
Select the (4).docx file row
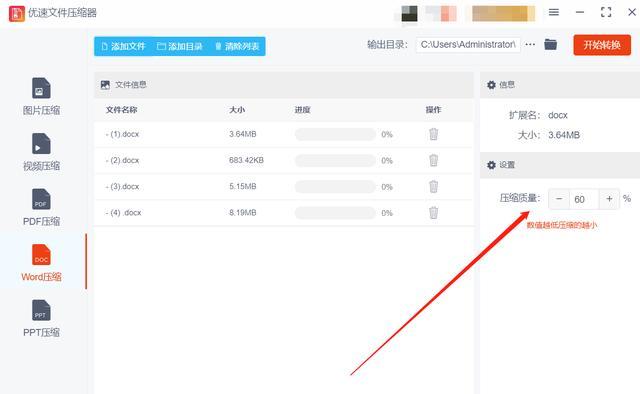(x=284, y=213)
